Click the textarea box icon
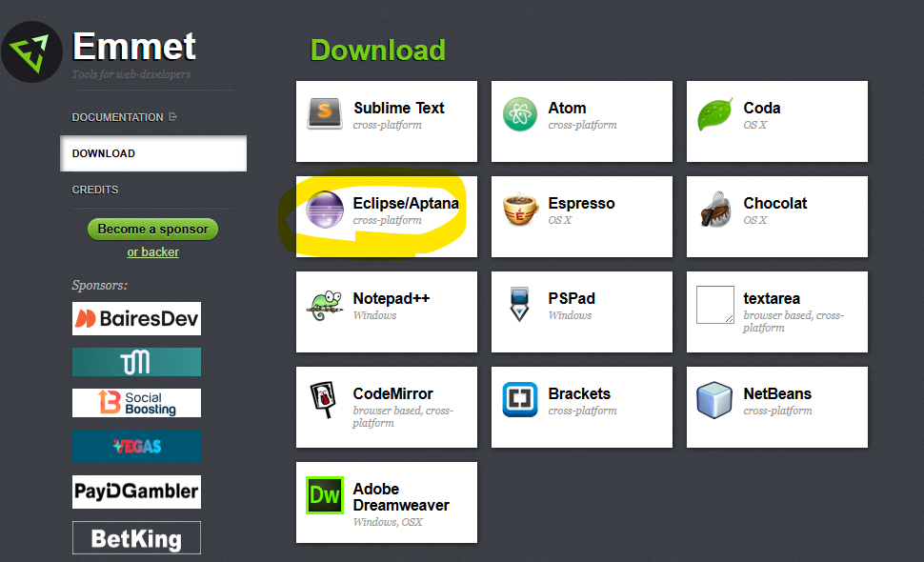Screen dimensions: 924x562 715,305
